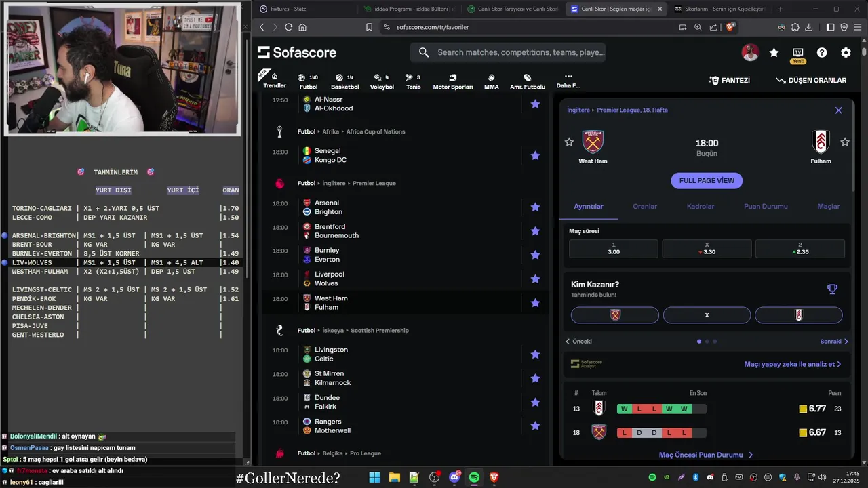Go to Önceki prediction card
The width and height of the screenshot is (868, 488).
578,342
